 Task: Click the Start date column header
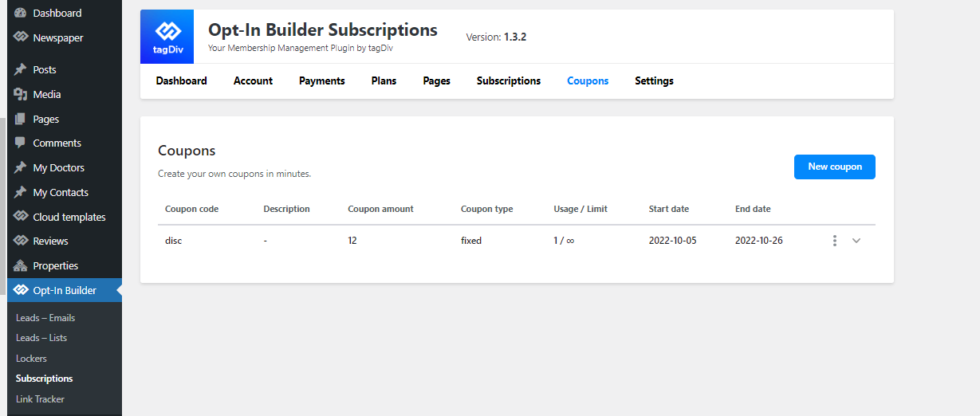tap(669, 209)
